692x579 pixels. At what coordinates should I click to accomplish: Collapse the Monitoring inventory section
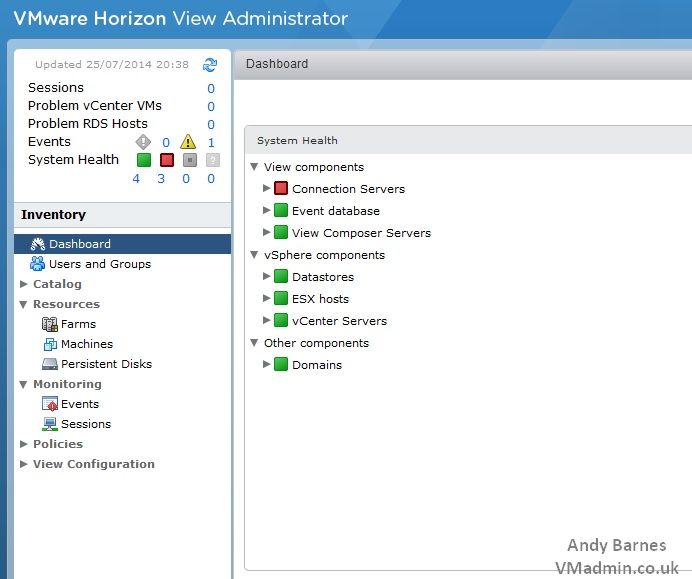pyautogui.click(x=23, y=384)
